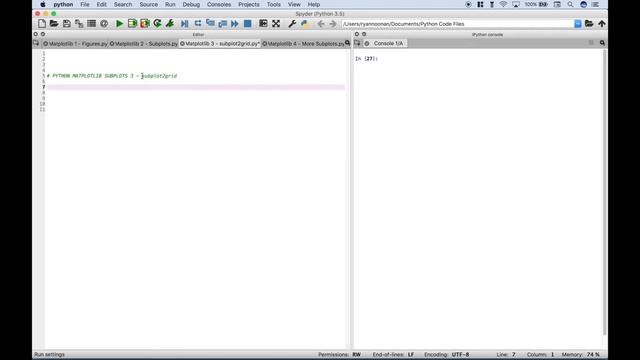Open file with the folder icon
The width and height of the screenshot is (640, 360).
(x=54, y=24)
